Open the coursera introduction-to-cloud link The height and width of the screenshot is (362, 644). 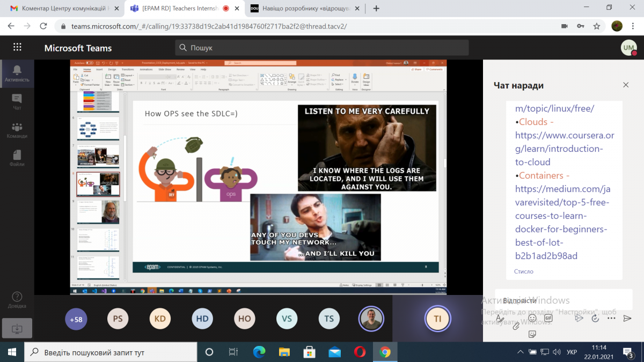pos(565,149)
